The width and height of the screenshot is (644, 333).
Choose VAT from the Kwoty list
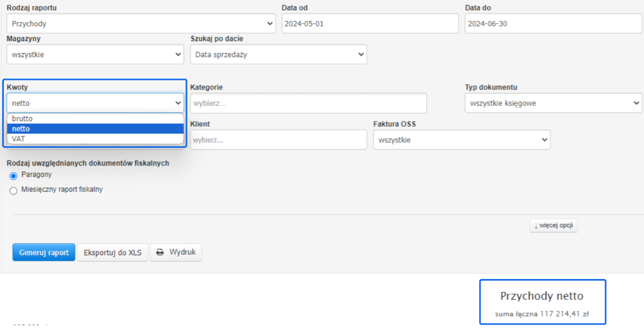click(19, 139)
